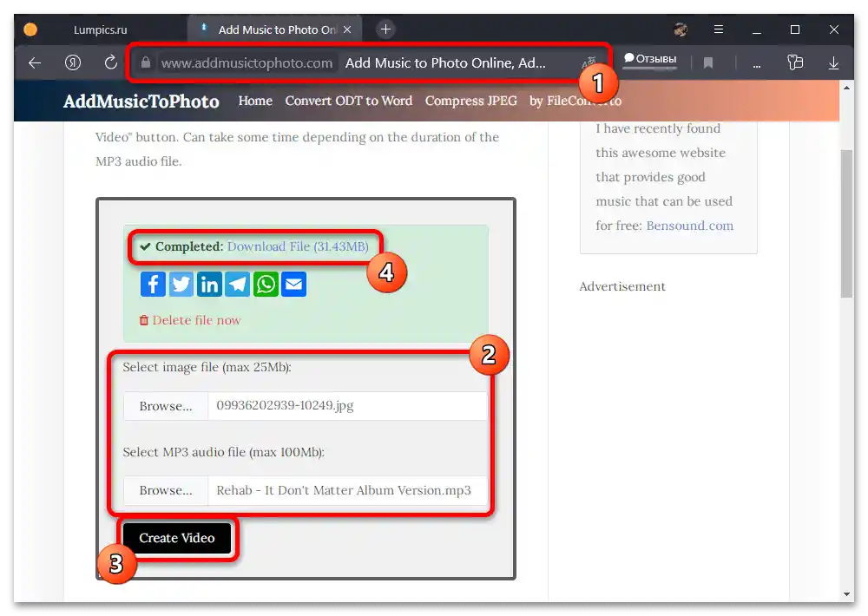Click the www.addmusictophoto.com address field
Image resolution: width=868 pixels, height=616 pixels.
point(247,63)
